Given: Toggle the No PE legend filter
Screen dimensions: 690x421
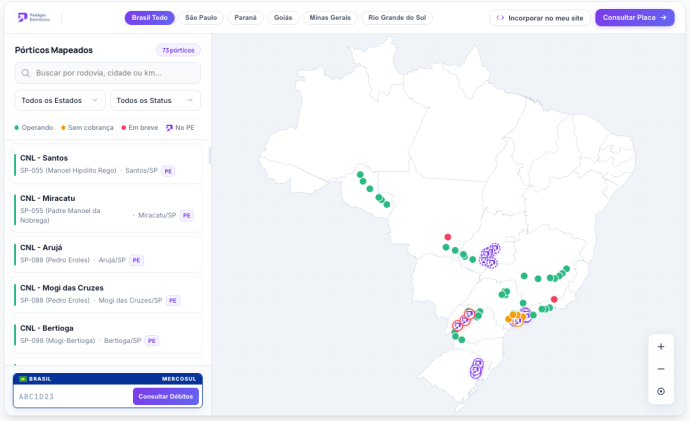Looking at the screenshot, I should 180,128.
